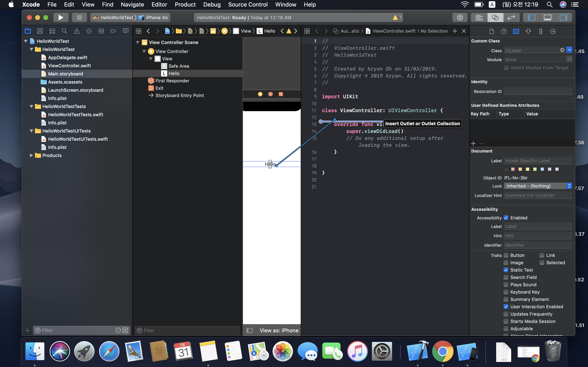Show the Attributes inspector icon
588x367 pixels.
[x=528, y=31]
